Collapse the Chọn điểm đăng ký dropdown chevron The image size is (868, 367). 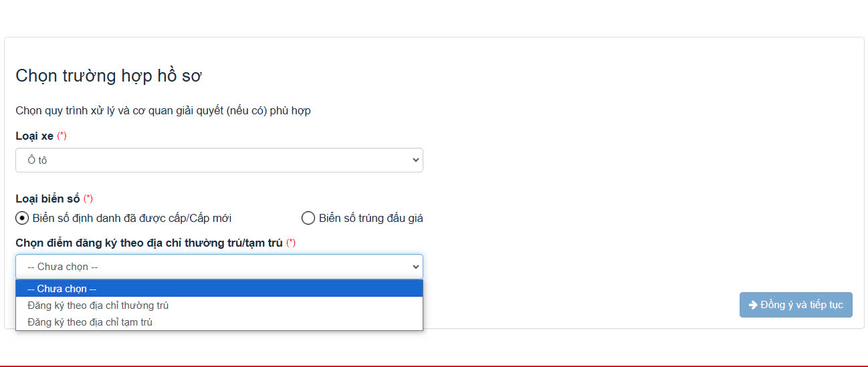pyautogui.click(x=415, y=267)
